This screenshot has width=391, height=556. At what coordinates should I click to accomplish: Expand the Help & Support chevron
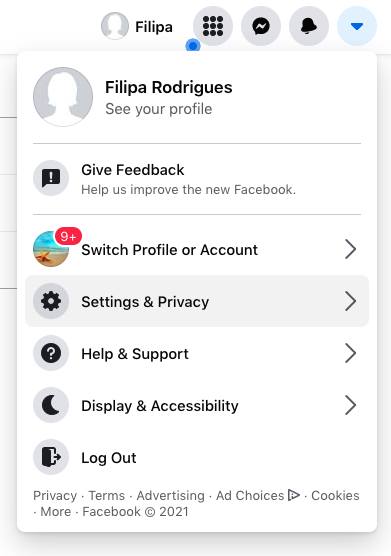351,353
